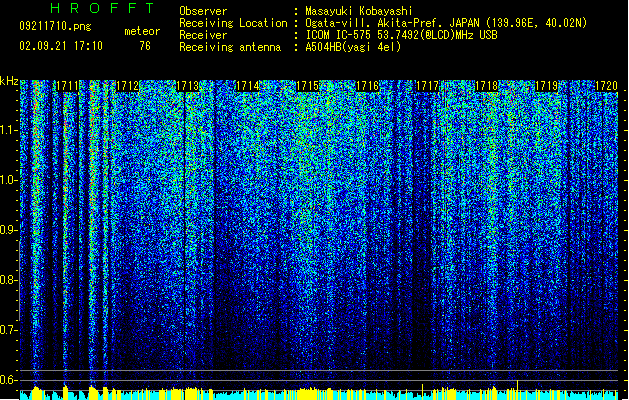The height and width of the screenshot is (400, 629).
Task: Click the meteor label text
Action: [142, 31]
